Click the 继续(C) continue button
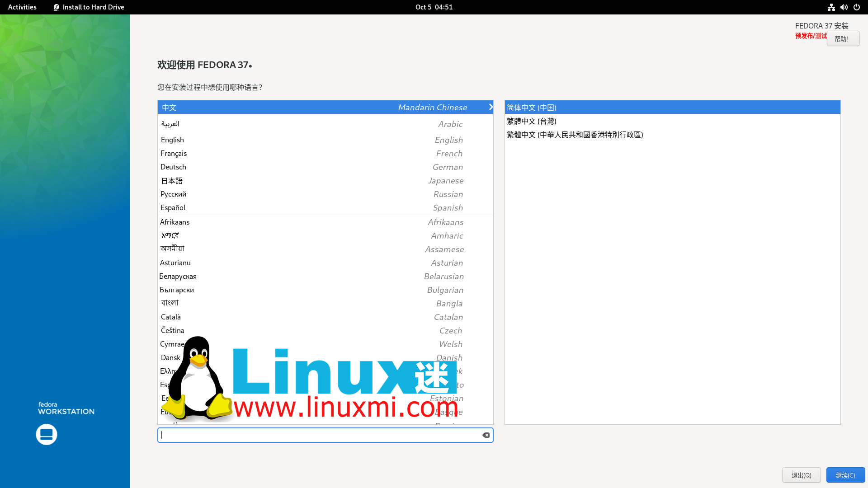Viewport: 868px width, 488px height. 845,475
